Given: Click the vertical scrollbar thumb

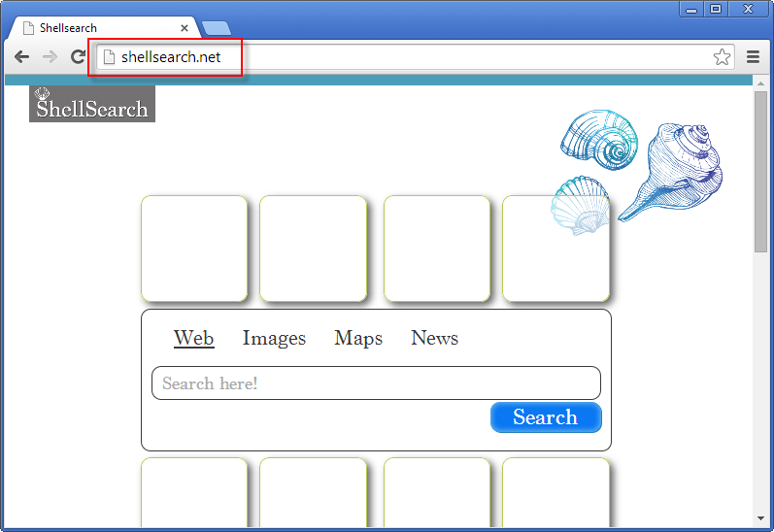Looking at the screenshot, I should click(x=760, y=172).
